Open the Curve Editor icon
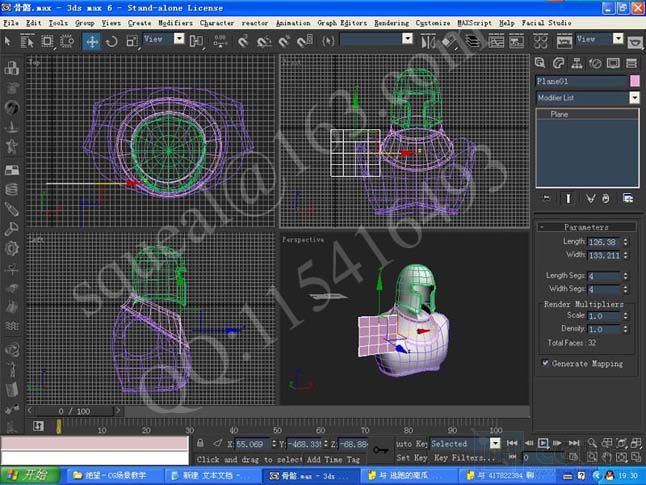Image resolution: width=646 pixels, height=485 pixels. pyautogui.click(x=496, y=42)
